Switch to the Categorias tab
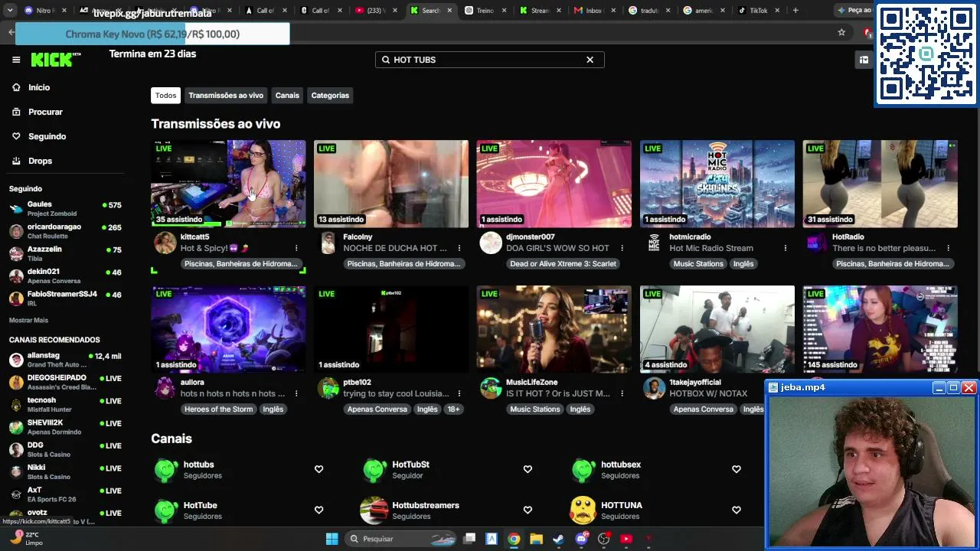Viewport: 980px width, 551px height. (330, 96)
